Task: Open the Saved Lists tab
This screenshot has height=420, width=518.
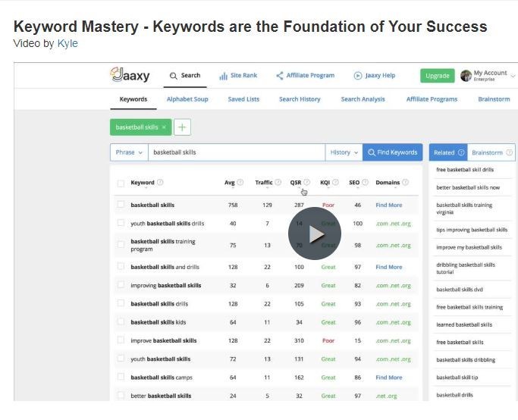Action: (243, 99)
